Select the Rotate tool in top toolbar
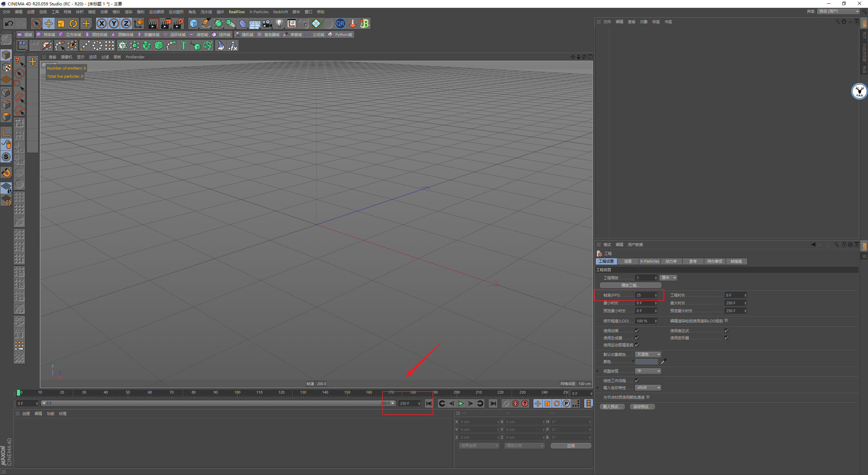Screen dimensions: 868x475 pyautogui.click(x=73, y=23)
